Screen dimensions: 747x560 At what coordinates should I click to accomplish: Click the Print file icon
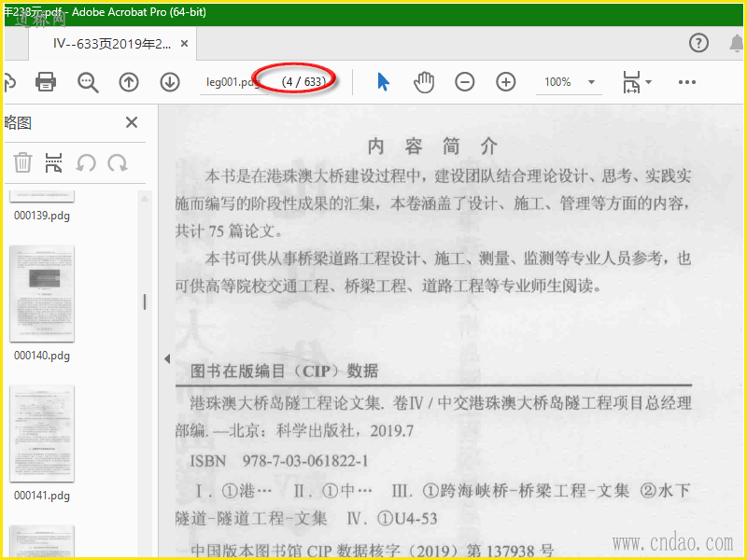46,82
